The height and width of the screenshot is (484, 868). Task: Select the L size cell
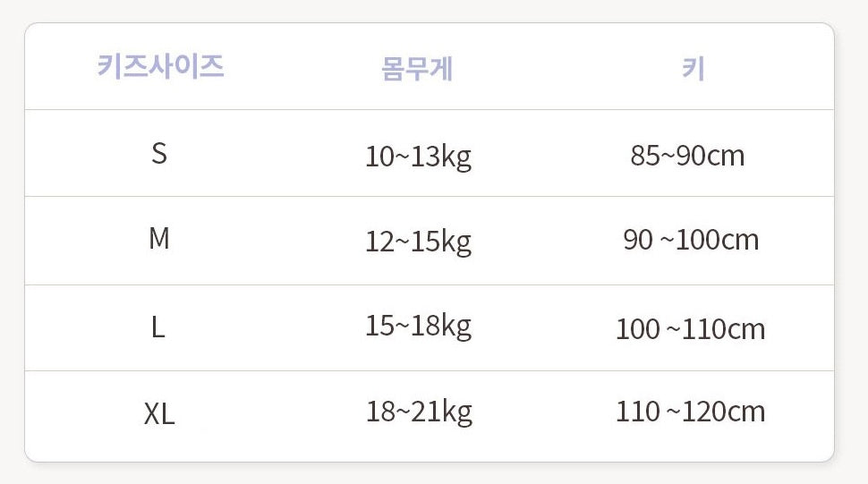coord(158,327)
